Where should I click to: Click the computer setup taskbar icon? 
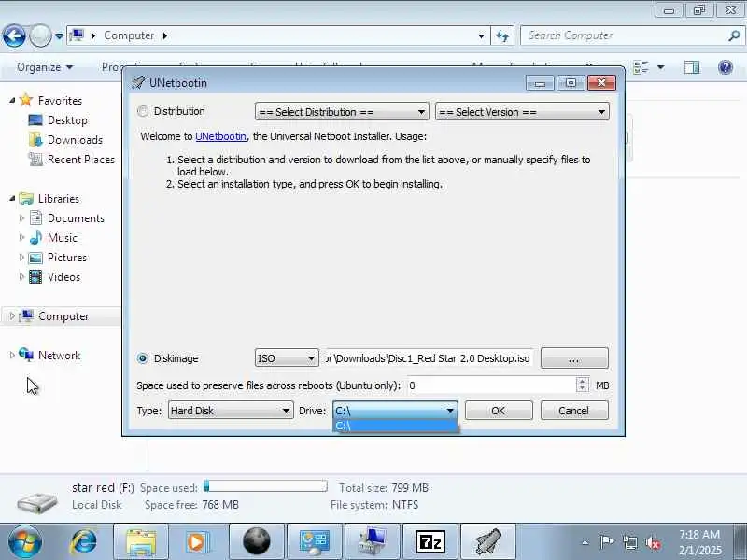pos(372,541)
